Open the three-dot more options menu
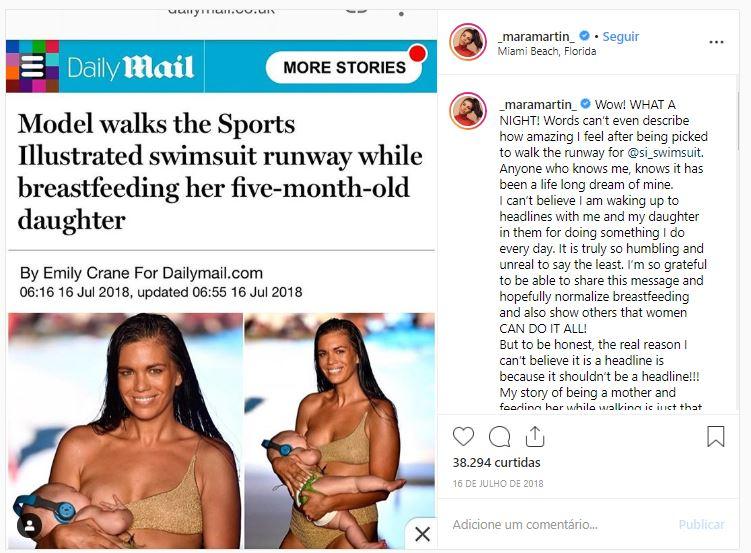 pyautogui.click(x=716, y=42)
